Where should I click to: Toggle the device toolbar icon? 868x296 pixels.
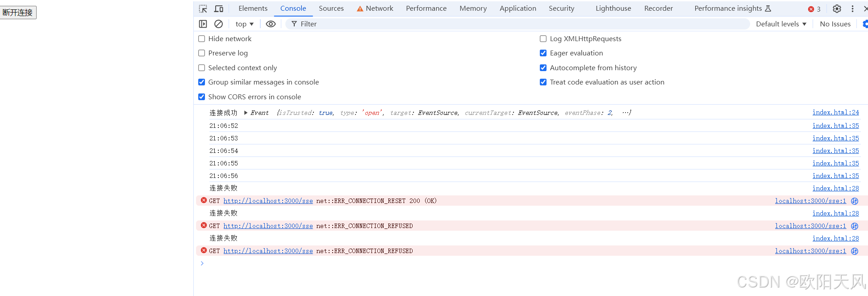[219, 8]
